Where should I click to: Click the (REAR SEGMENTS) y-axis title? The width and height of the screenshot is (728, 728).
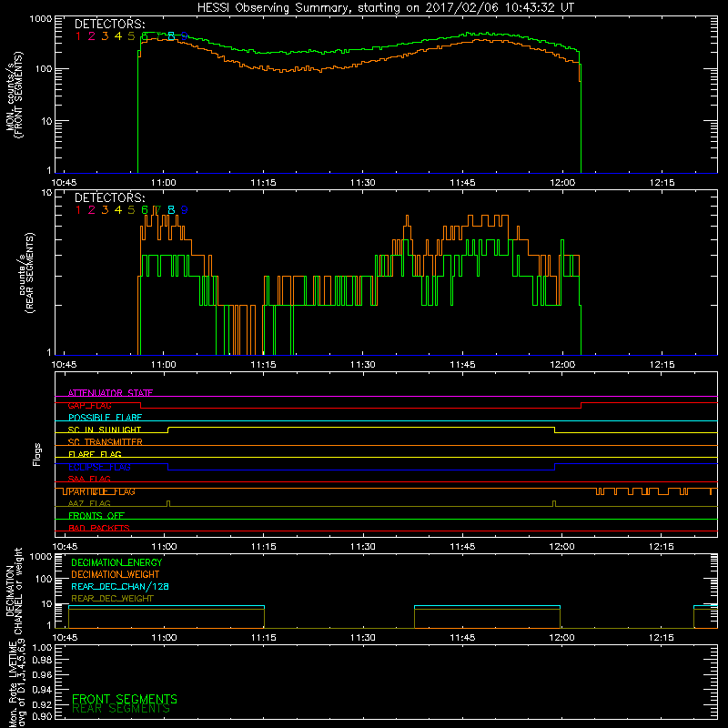(x=30, y=272)
